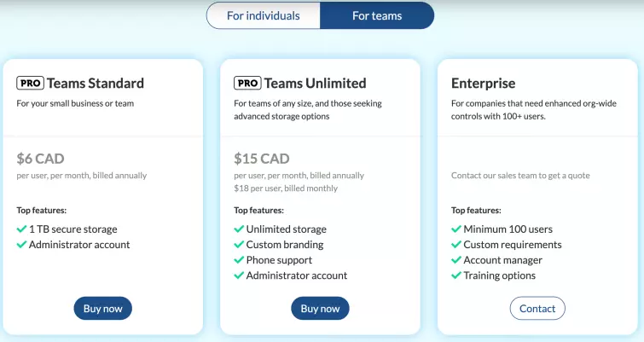Click the Teams Unlimited plan heading

(x=315, y=83)
